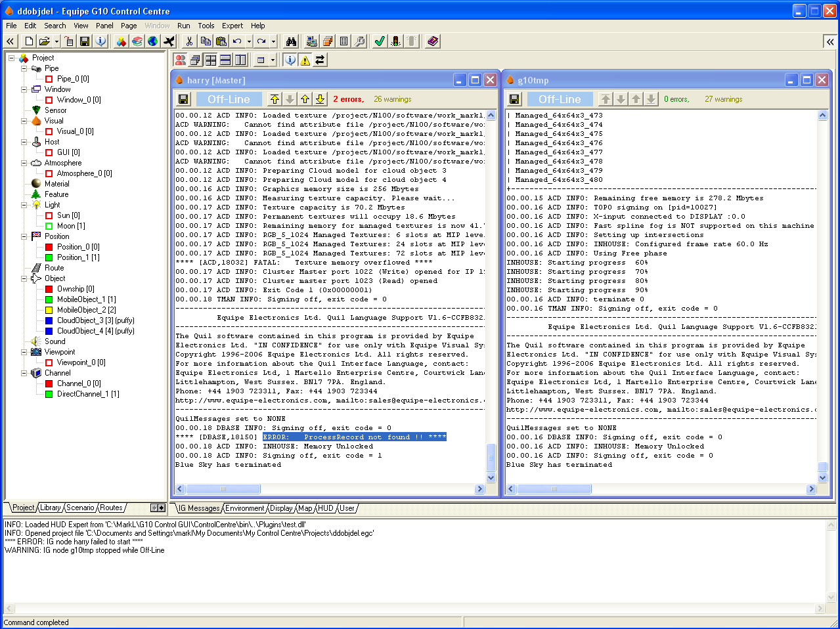Screen dimensions: 840x629
Task: Open the Expert menu
Action: pyautogui.click(x=232, y=26)
